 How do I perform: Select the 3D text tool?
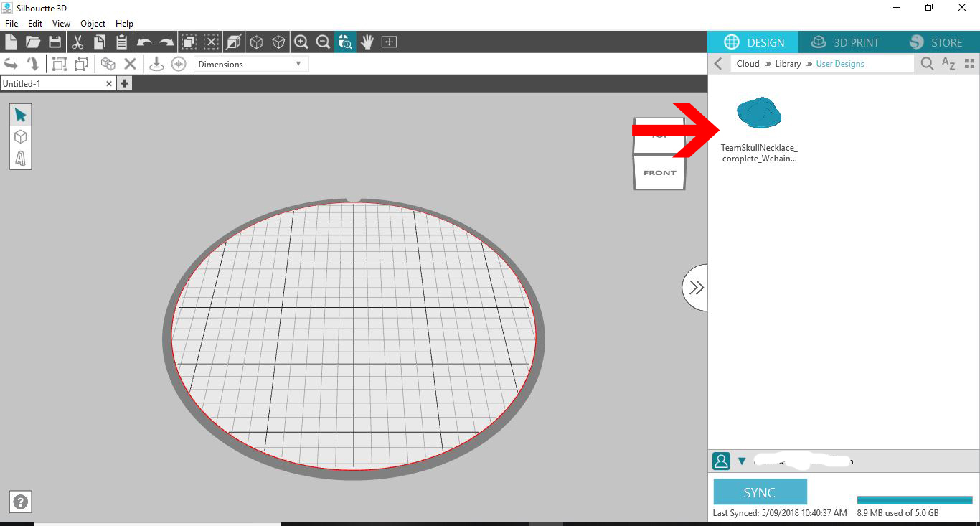[x=20, y=158]
